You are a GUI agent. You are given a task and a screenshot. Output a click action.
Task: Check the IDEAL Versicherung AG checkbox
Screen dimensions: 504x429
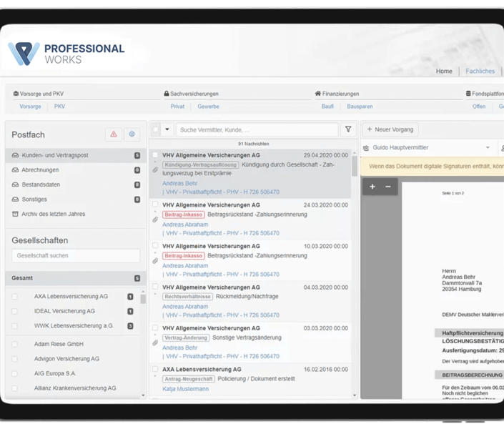14,312
